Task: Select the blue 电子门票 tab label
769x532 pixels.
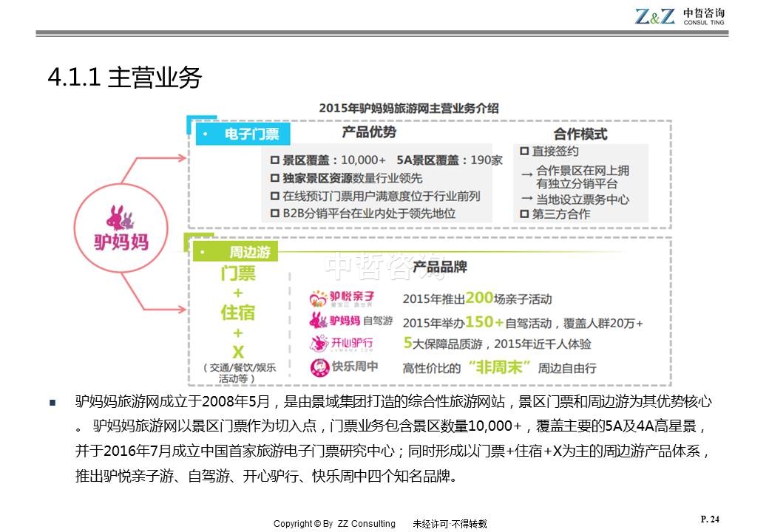Action: (x=243, y=134)
